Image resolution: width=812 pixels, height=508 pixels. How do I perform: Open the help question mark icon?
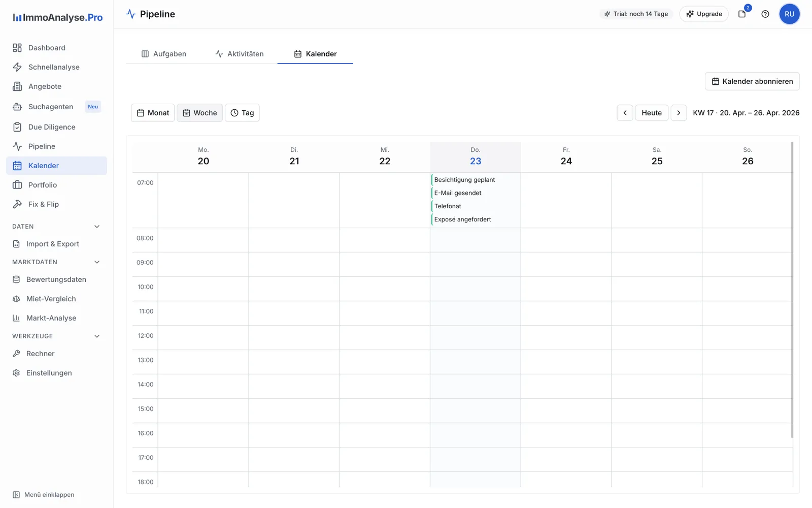pyautogui.click(x=765, y=14)
